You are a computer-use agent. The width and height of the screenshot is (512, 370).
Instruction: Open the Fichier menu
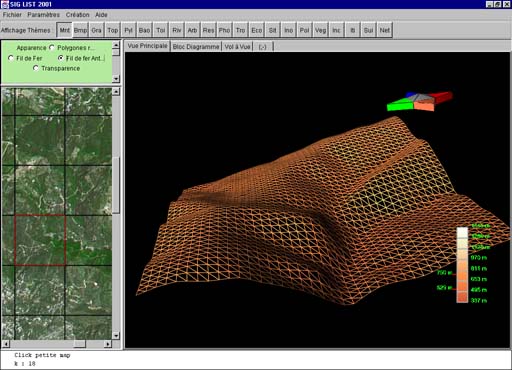point(12,15)
